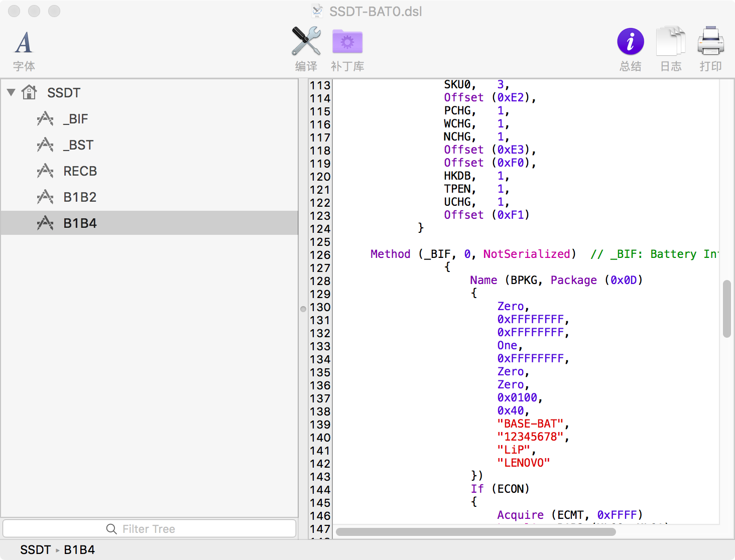Open the log (日志) documents icon

coord(670,41)
